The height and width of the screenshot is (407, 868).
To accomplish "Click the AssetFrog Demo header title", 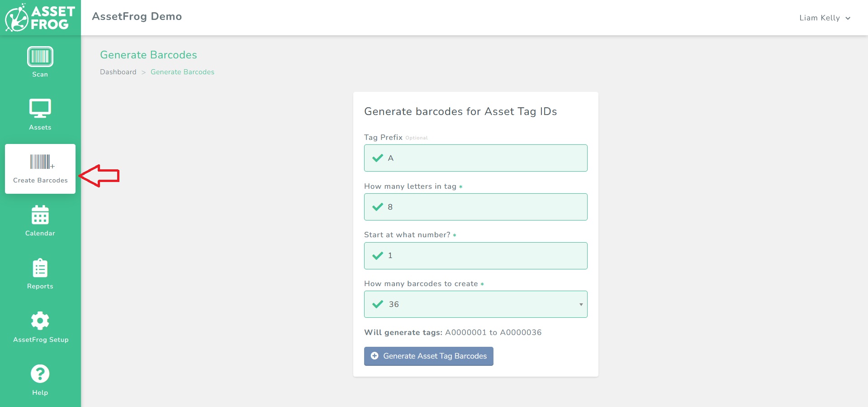I will 137,17.
